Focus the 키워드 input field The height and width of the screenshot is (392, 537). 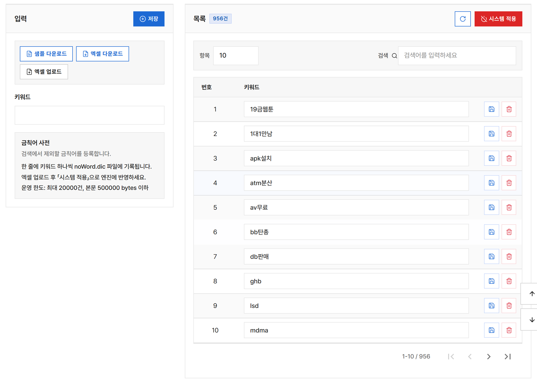click(x=90, y=115)
